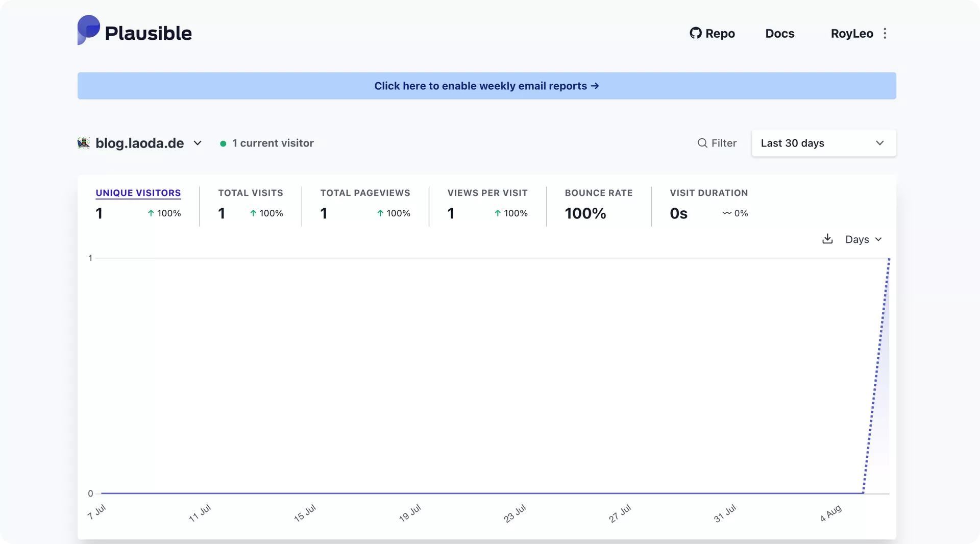Screen dimensions: 980x544
Task: Click the blog.laoda.de site favicon
Action: 84,143
